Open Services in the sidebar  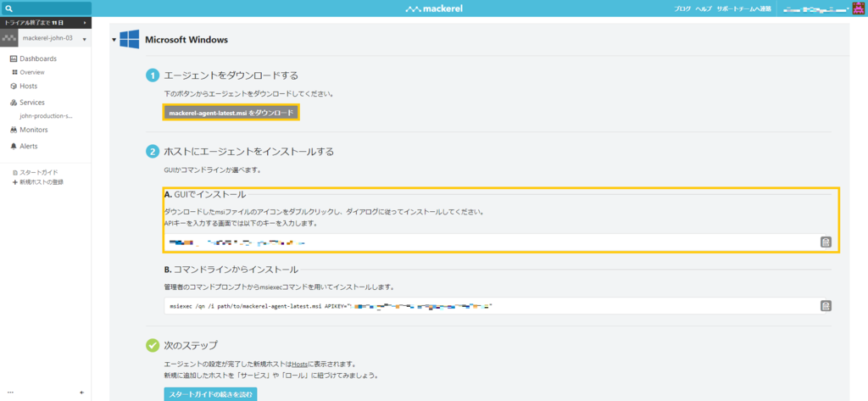[32, 103]
